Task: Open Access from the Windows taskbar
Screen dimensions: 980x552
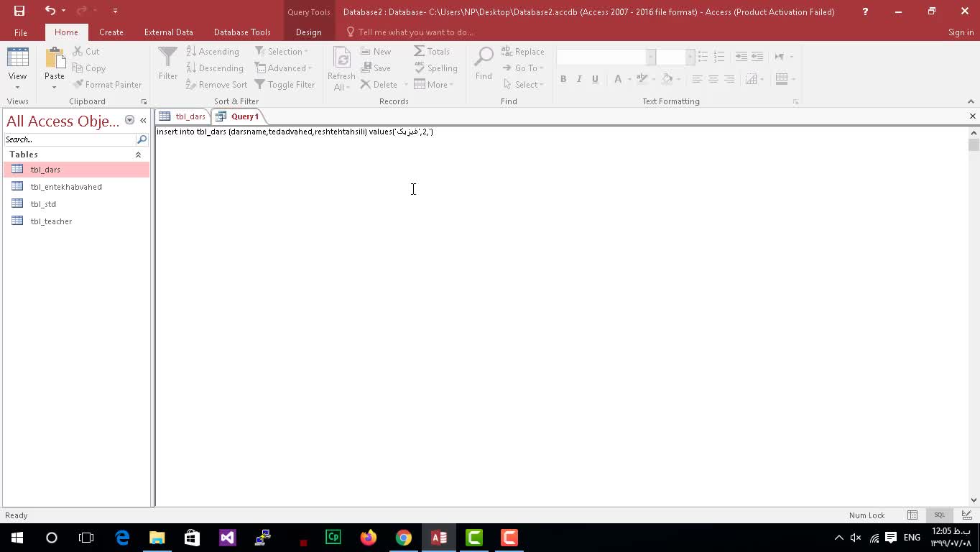Action: coord(438,538)
